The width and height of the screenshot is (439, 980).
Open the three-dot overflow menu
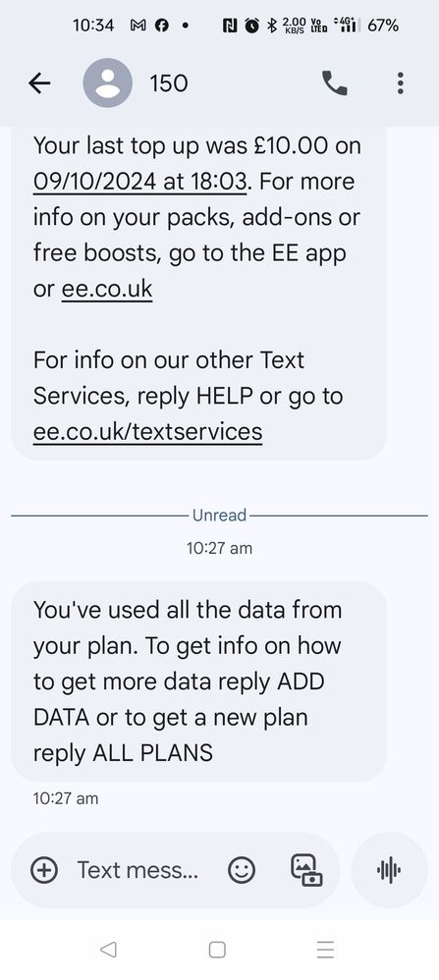401,83
